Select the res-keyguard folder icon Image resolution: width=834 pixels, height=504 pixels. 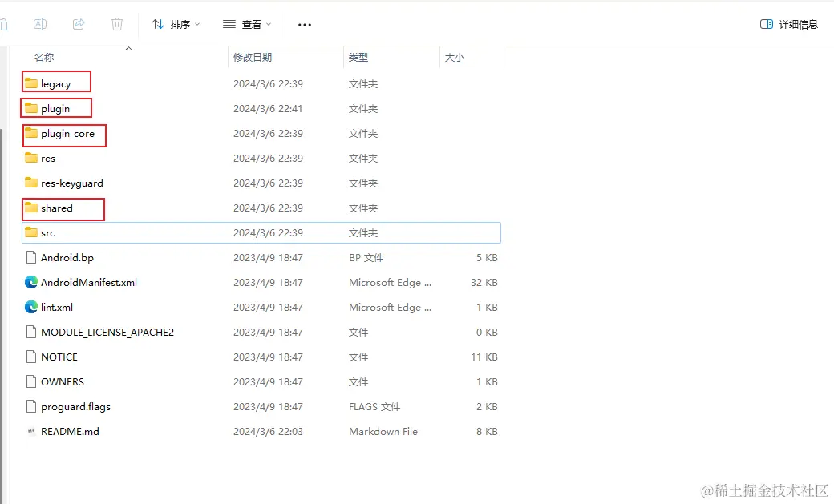tap(30, 183)
